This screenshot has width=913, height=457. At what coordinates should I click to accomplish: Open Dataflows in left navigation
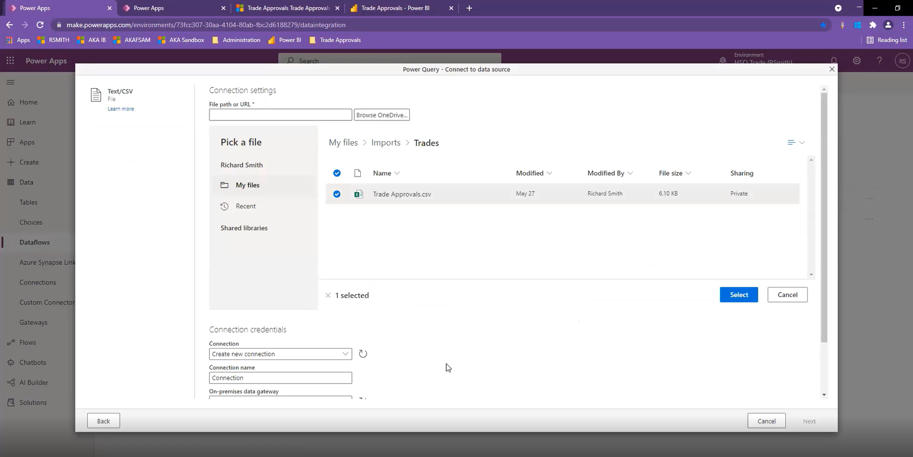pos(34,242)
